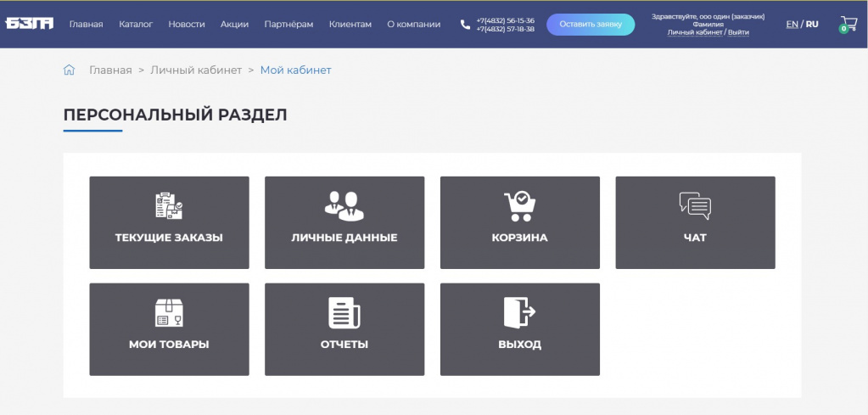Click Главная in the breadcrumbs
868x415 pixels.
pyautogui.click(x=110, y=70)
